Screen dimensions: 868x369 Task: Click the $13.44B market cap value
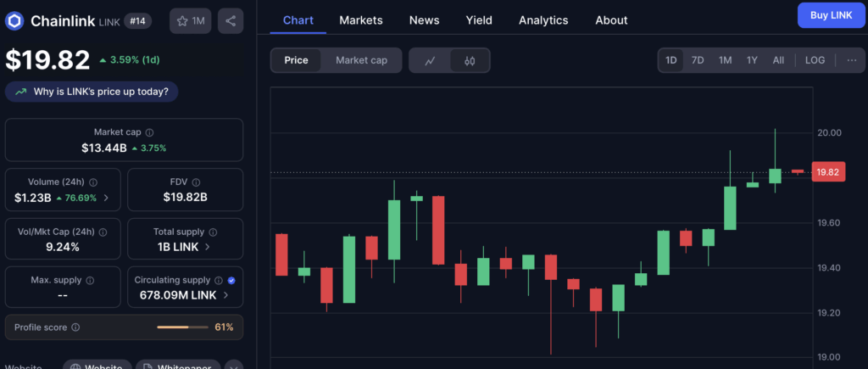[104, 148]
